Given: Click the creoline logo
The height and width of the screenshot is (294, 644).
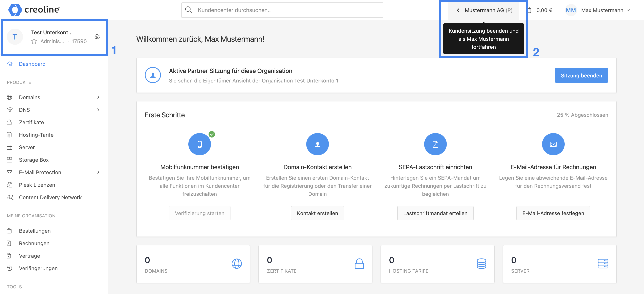Looking at the screenshot, I should [34, 10].
